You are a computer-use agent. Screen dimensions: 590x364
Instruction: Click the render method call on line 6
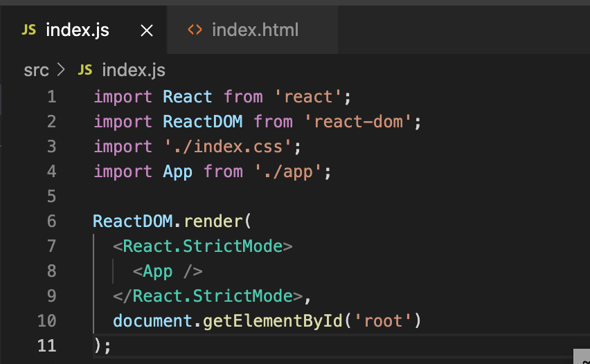213,221
